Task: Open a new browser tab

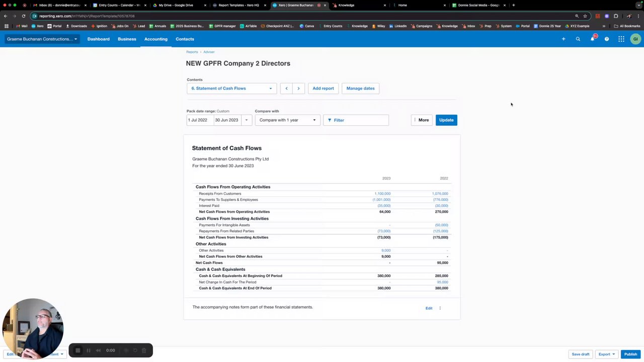Action: pyautogui.click(x=513, y=5)
